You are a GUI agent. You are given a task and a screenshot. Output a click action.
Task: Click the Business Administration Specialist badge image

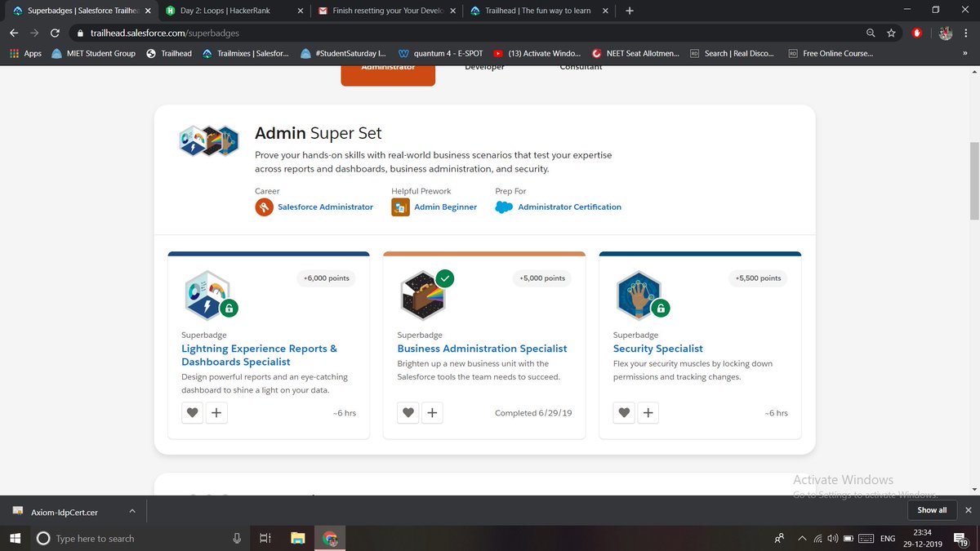pos(423,295)
